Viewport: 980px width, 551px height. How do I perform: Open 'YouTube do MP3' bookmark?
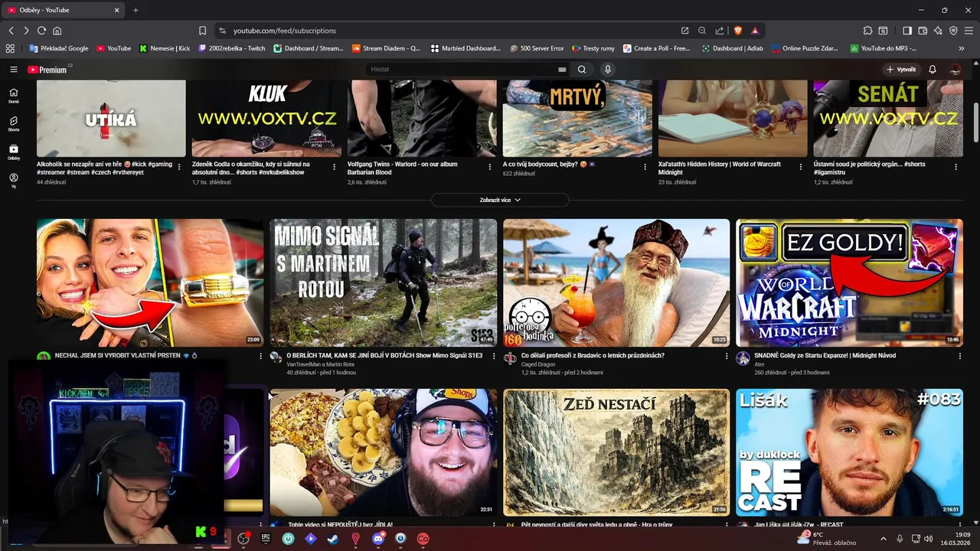[x=883, y=48]
